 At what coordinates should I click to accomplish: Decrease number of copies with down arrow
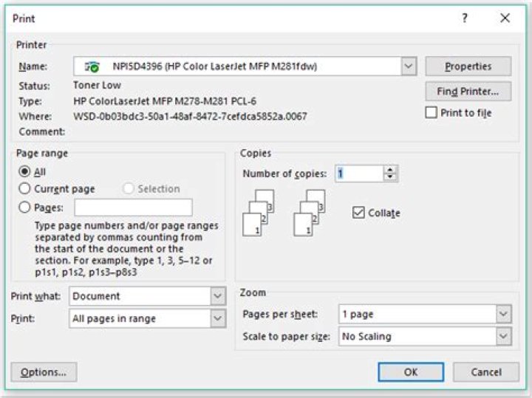coord(390,178)
